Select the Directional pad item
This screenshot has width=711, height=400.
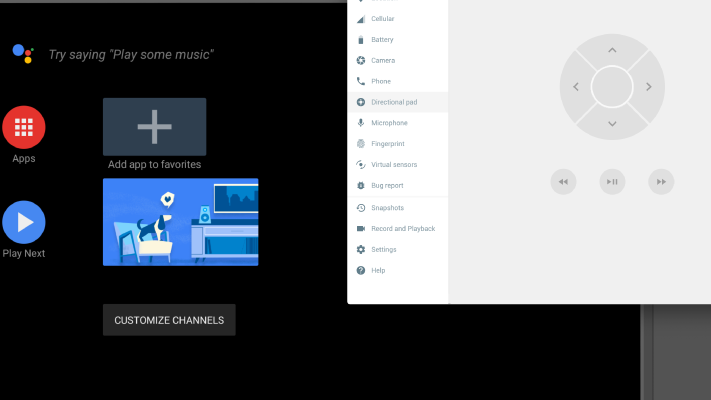pos(398,102)
